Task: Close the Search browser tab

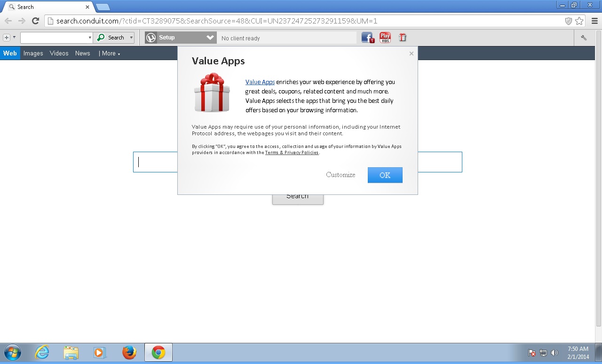Action: click(x=87, y=7)
